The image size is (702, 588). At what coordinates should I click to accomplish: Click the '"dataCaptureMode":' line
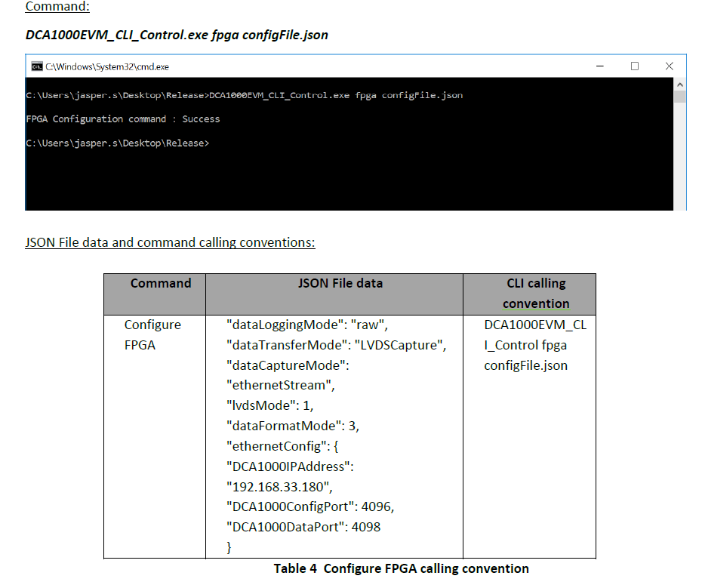(x=288, y=365)
